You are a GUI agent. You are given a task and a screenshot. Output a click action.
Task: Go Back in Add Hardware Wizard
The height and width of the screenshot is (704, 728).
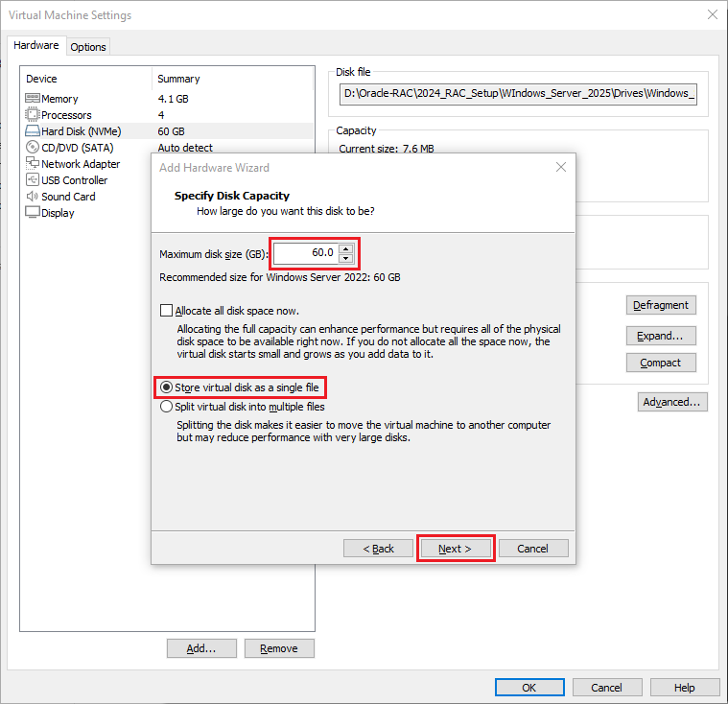378,549
